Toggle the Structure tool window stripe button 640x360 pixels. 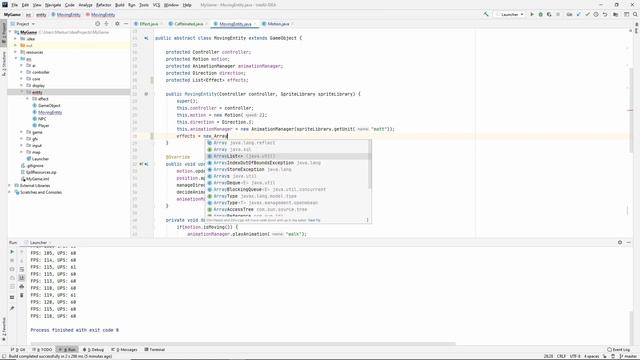point(4,64)
